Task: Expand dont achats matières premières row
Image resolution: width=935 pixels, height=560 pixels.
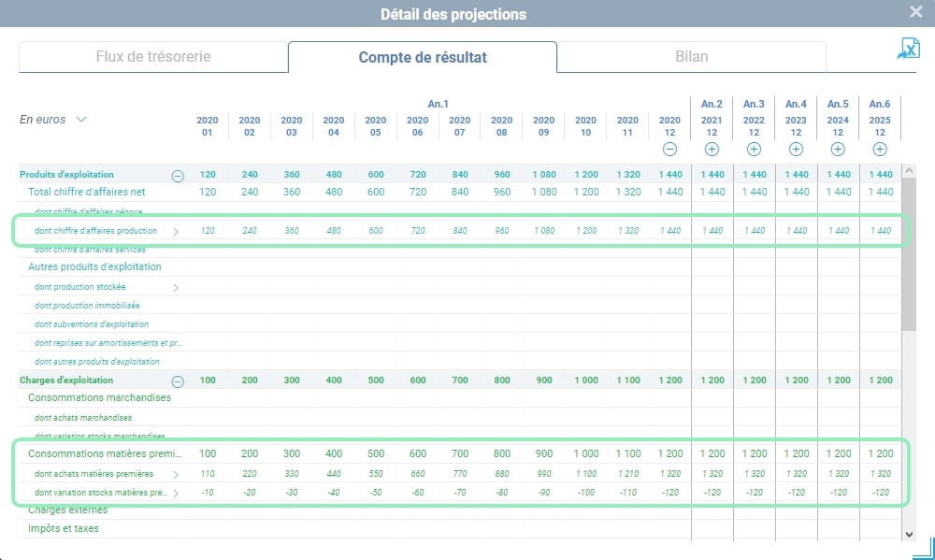Action: click(x=176, y=475)
